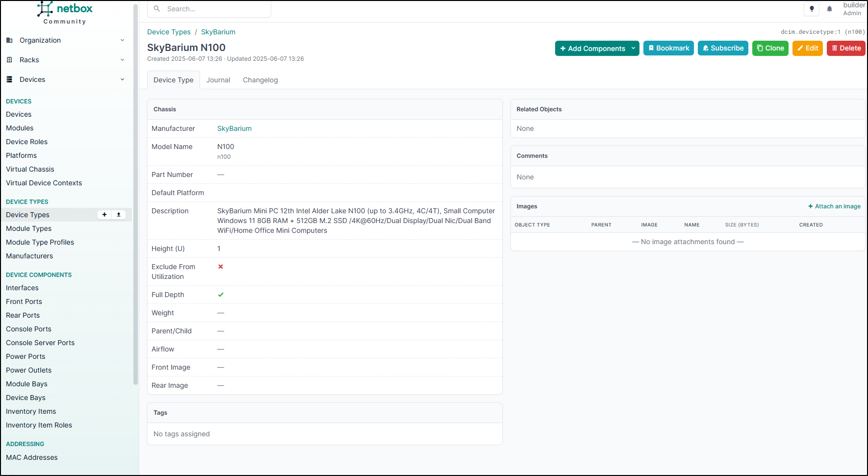Open Power Outlets in the sidebar
This screenshot has height=476, width=868.
click(x=28, y=370)
